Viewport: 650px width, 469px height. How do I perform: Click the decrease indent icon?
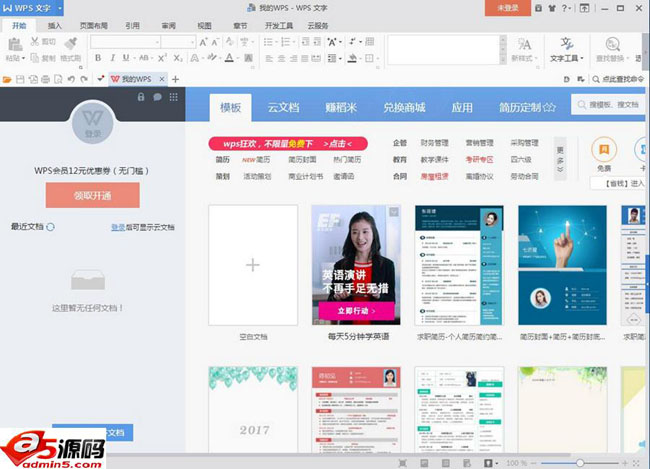305,42
